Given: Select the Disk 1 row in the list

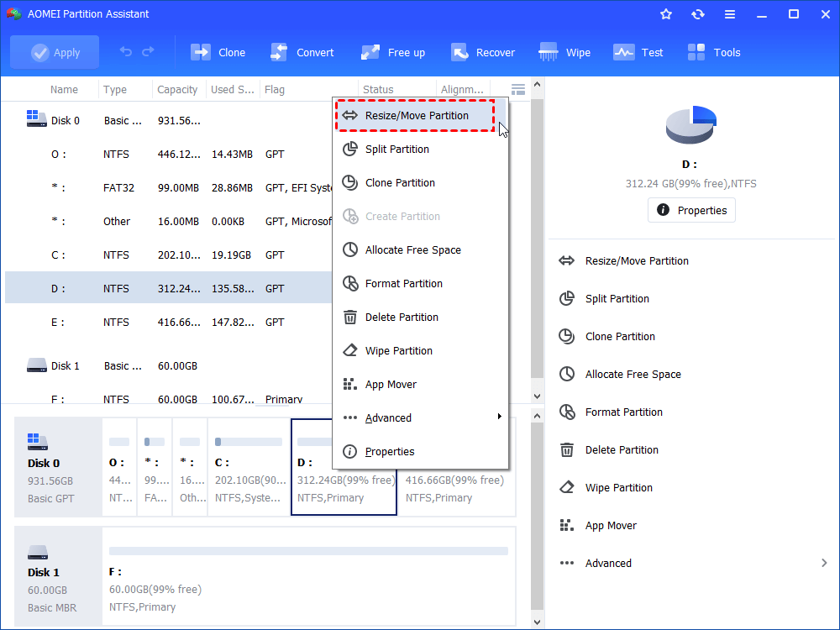Looking at the screenshot, I should pos(169,366).
